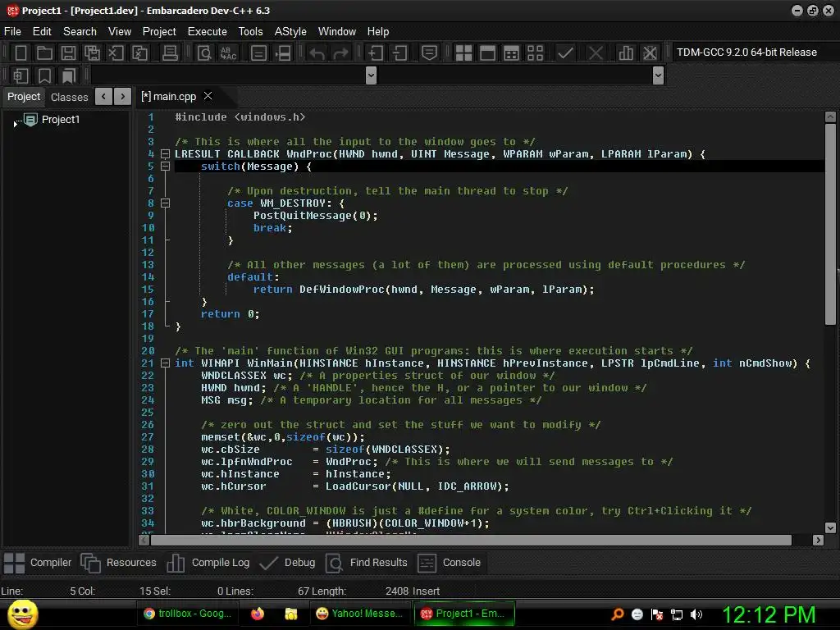Viewport: 840px width, 630px height.
Task: Open the File menu
Action: (x=12, y=32)
